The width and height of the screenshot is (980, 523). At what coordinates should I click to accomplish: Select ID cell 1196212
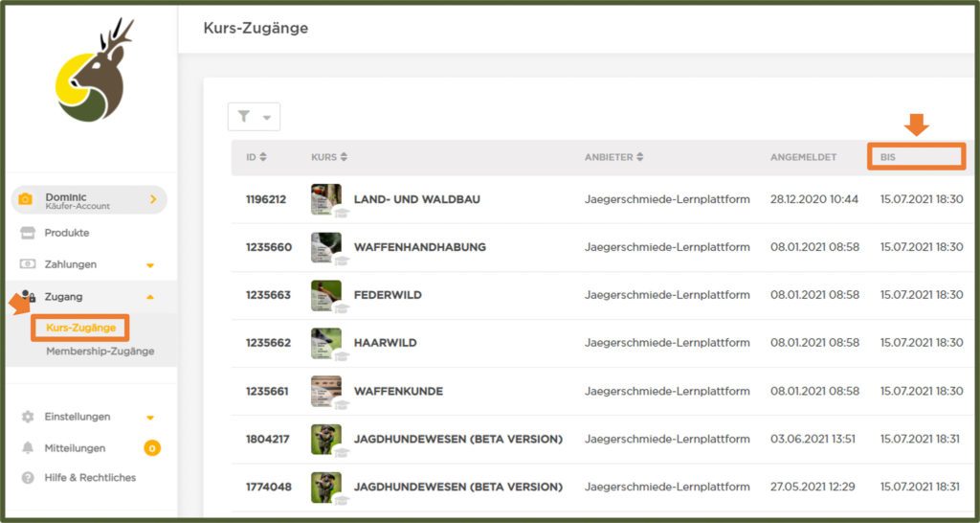(x=268, y=199)
